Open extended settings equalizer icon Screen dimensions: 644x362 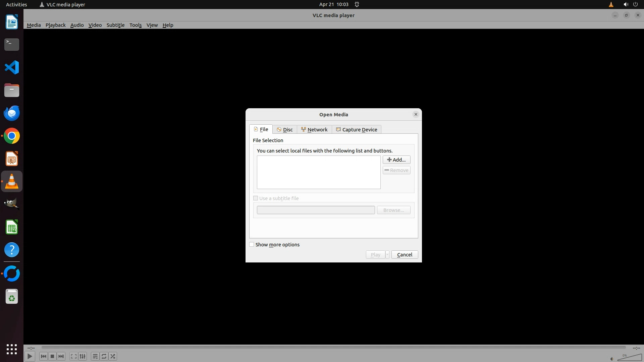[83, 356]
